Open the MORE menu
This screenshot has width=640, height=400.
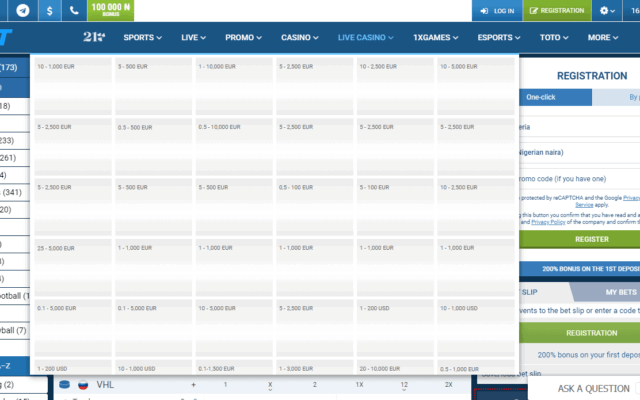click(603, 38)
